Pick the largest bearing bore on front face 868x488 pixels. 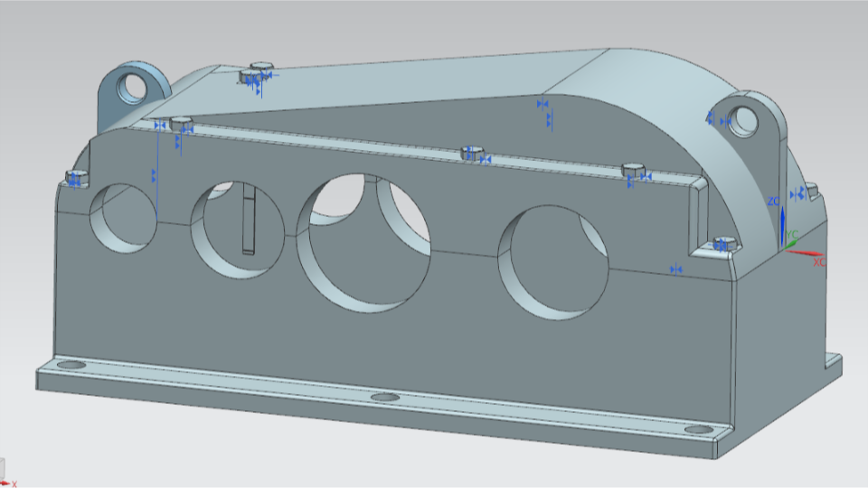(364, 242)
